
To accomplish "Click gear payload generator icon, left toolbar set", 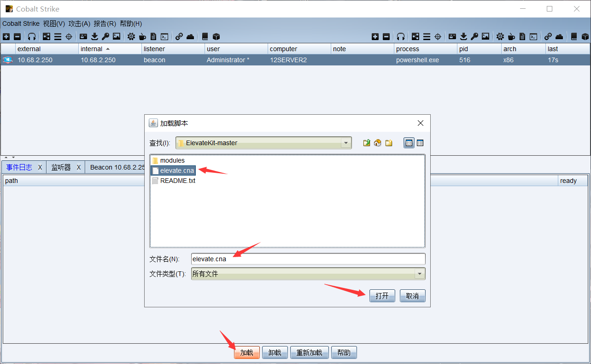I will click(x=131, y=36).
